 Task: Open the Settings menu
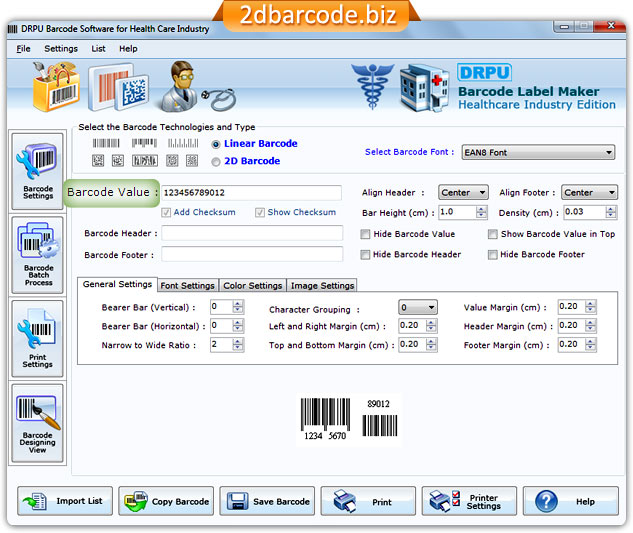61,49
